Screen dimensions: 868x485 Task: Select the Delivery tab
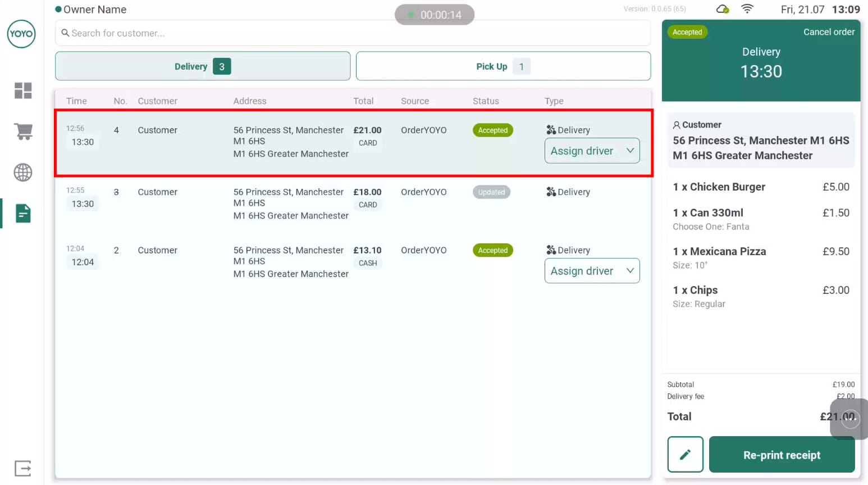(202, 66)
